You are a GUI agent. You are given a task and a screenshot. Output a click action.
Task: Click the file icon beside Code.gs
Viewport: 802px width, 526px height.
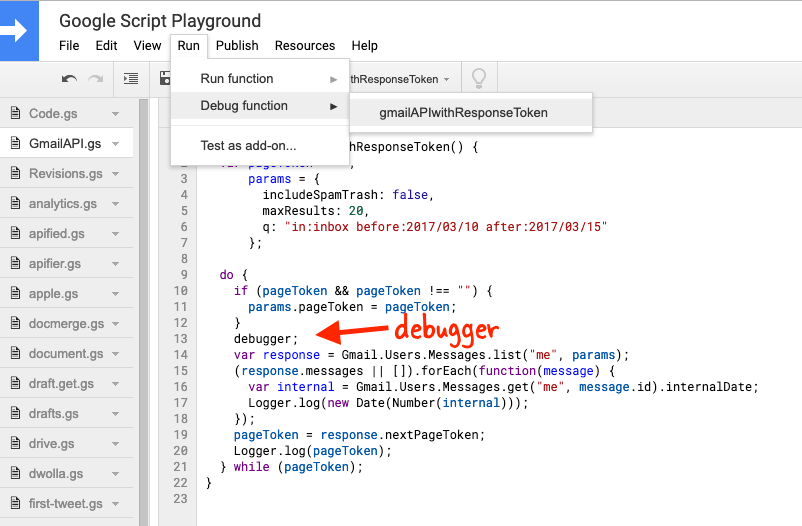tap(15, 113)
